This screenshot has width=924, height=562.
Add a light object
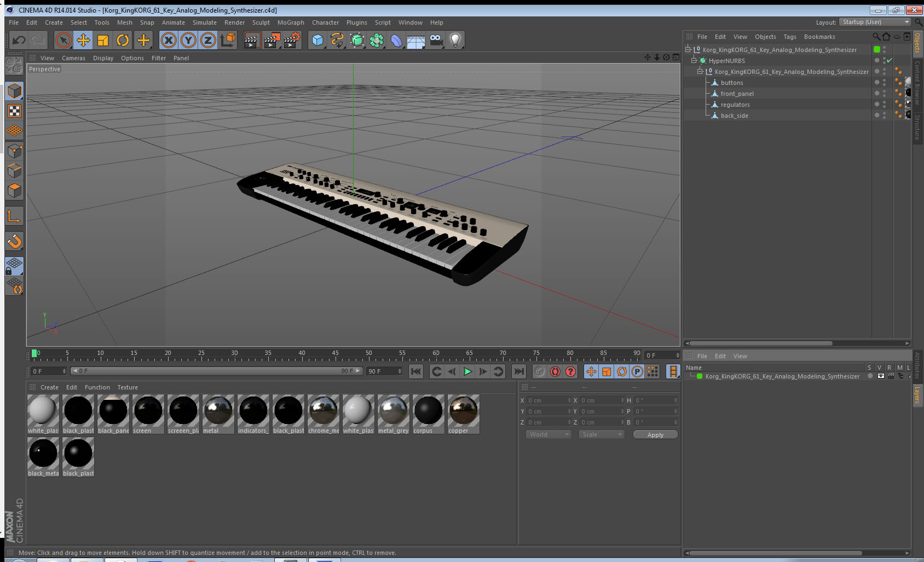[x=455, y=40]
